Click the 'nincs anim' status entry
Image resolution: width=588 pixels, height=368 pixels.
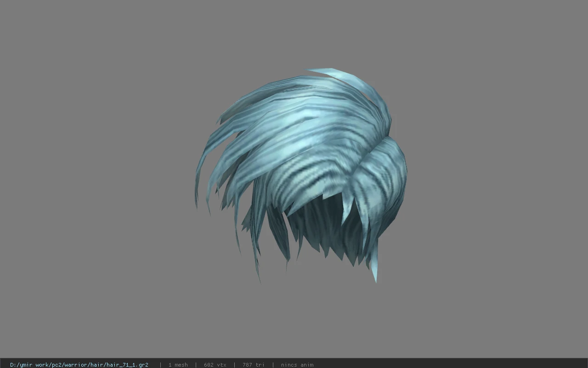[x=297, y=365]
